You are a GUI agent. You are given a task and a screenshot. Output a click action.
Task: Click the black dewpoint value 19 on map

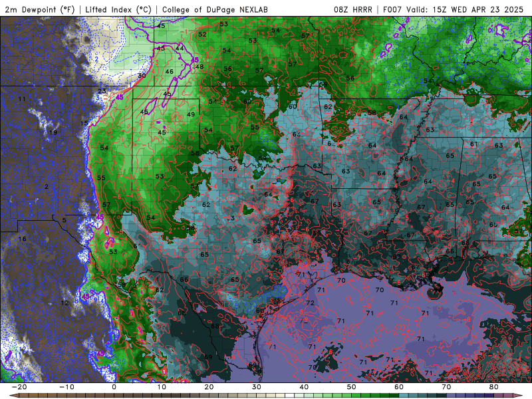tap(53, 132)
